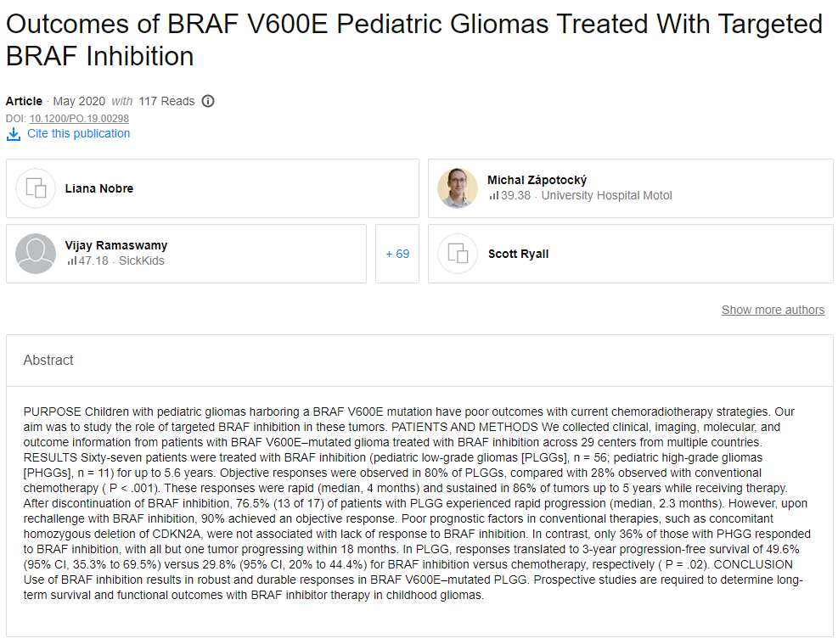Viewport: 838px width, 644px height.
Task: Open the University Hospital Motol institution link
Action: (x=606, y=196)
